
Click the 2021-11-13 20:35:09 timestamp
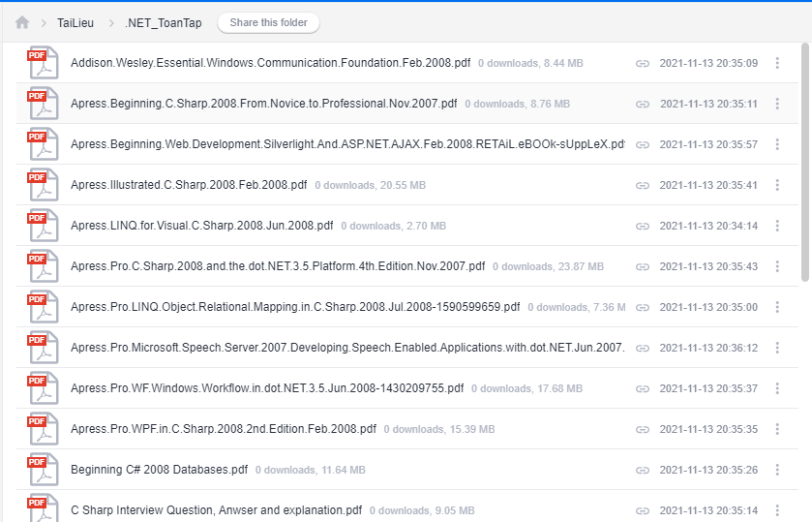pyautogui.click(x=708, y=63)
